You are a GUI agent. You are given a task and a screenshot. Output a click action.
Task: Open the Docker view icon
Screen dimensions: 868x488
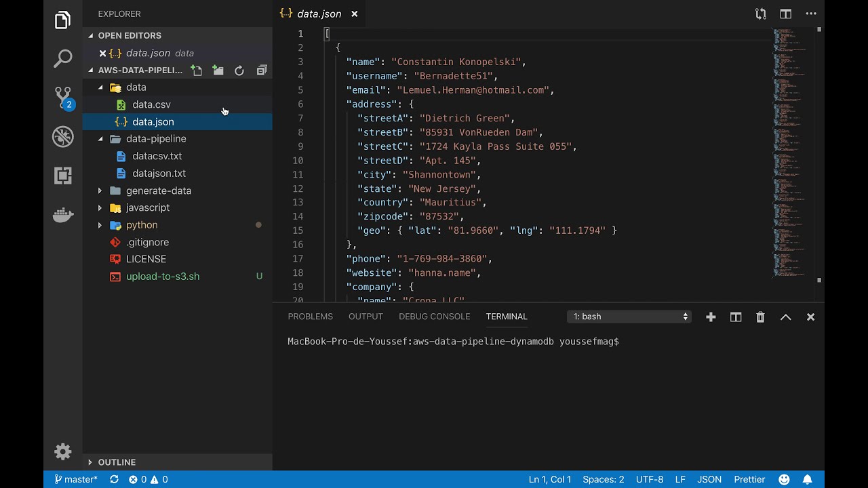[63, 215]
